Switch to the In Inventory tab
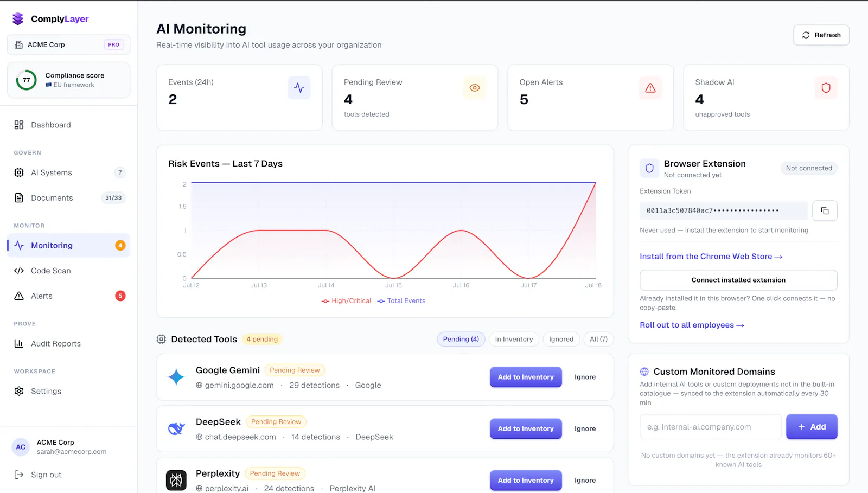This screenshot has height=493, width=868. (514, 339)
